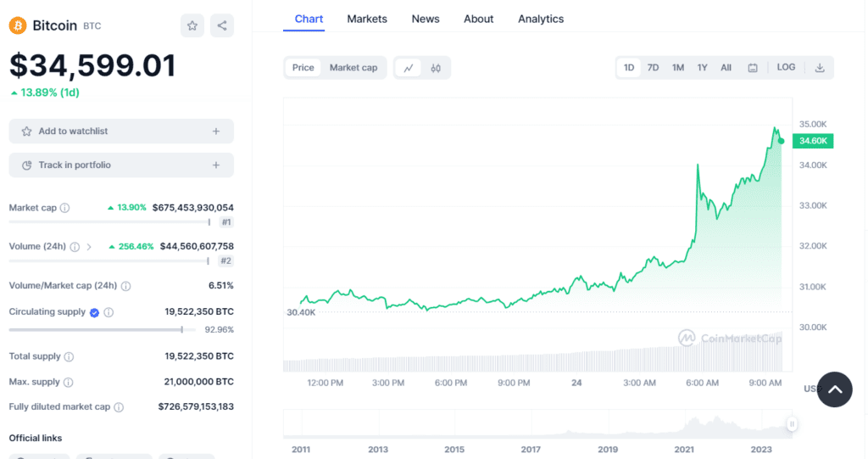Show Max. supply info icon
This screenshot has height=459, width=868.
(x=68, y=383)
